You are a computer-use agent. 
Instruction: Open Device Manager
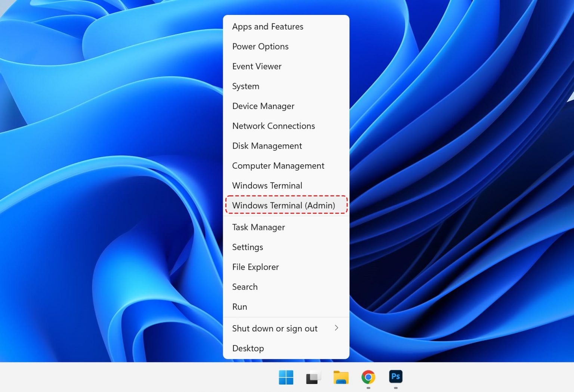(263, 106)
